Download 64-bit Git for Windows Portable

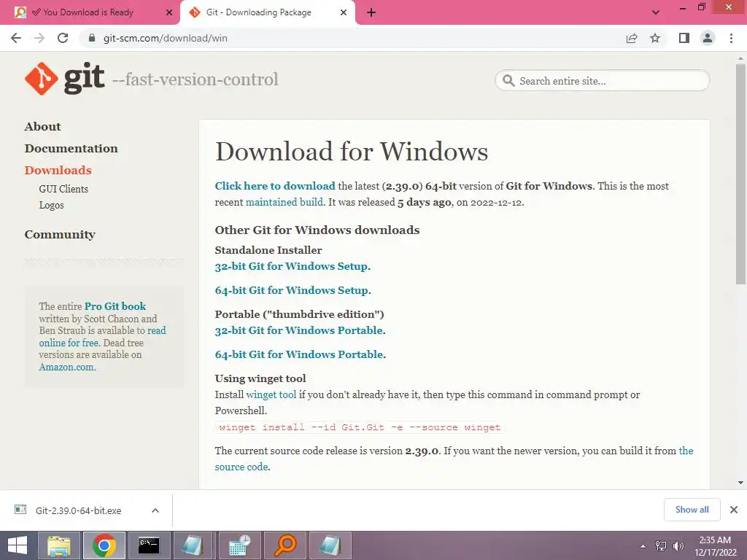click(298, 355)
